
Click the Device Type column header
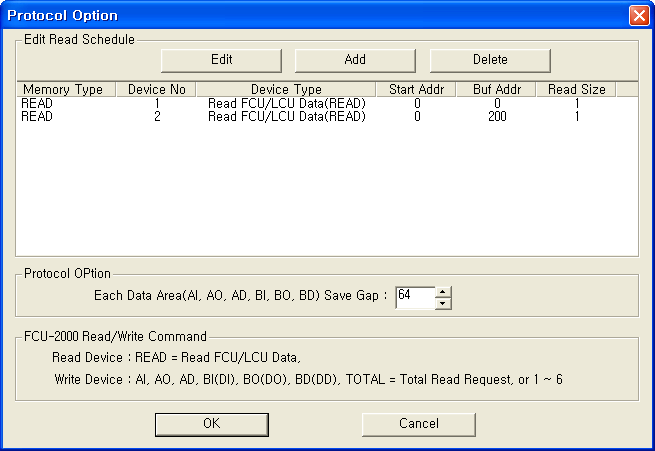coord(286,90)
